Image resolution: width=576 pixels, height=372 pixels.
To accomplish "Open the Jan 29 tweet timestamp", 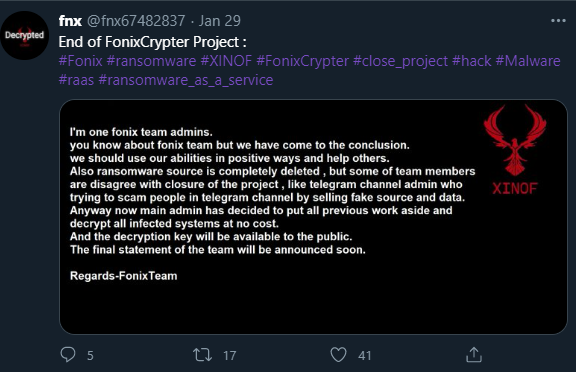I will (x=220, y=21).
